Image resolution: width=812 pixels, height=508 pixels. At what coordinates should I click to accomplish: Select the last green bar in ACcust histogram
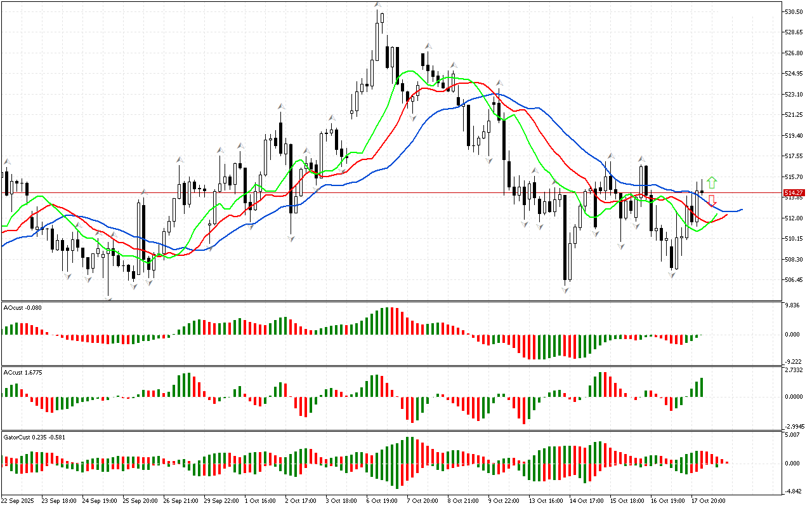coord(702,387)
